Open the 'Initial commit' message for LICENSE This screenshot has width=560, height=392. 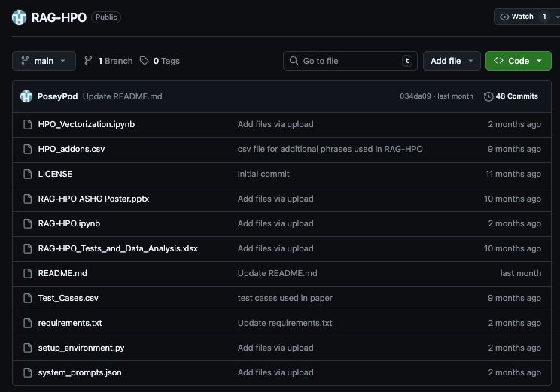263,174
